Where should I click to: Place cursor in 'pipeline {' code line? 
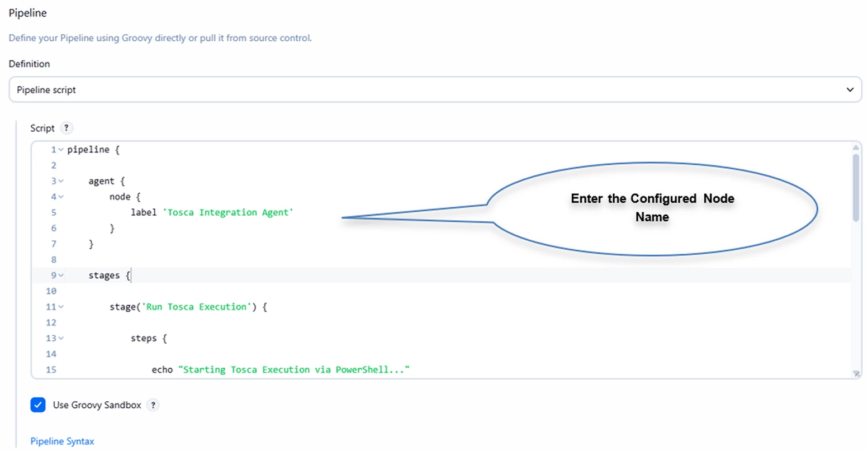93,150
